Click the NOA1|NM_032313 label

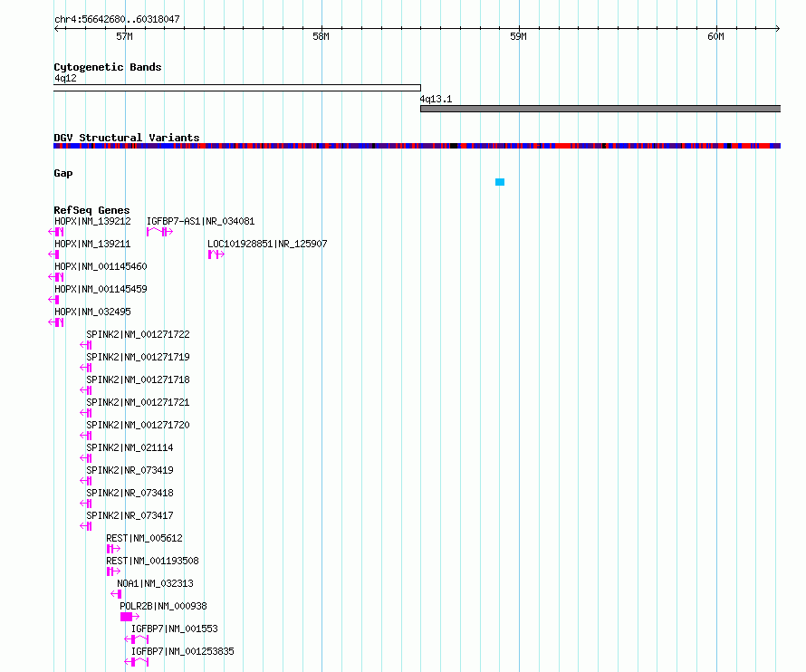[155, 583]
